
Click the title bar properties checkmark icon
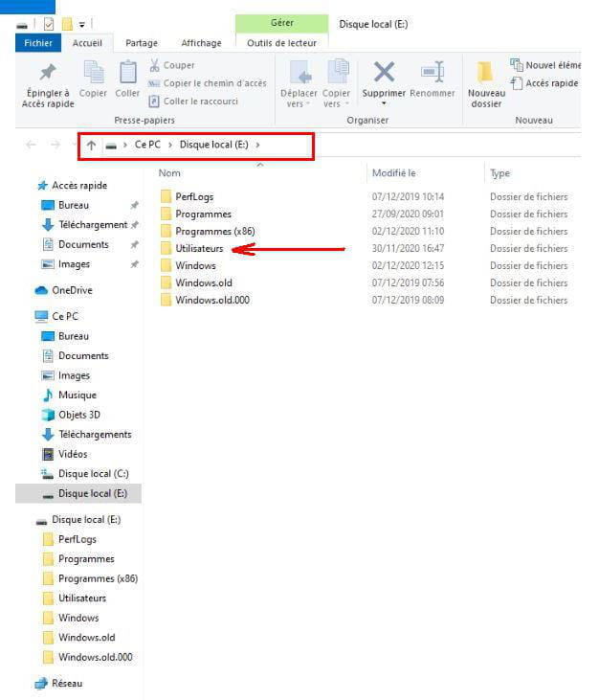tap(49, 24)
